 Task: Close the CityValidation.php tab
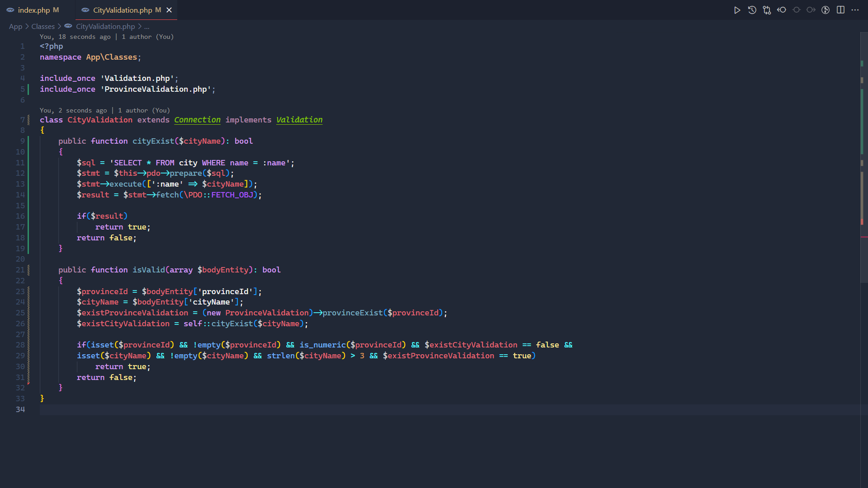[169, 10]
